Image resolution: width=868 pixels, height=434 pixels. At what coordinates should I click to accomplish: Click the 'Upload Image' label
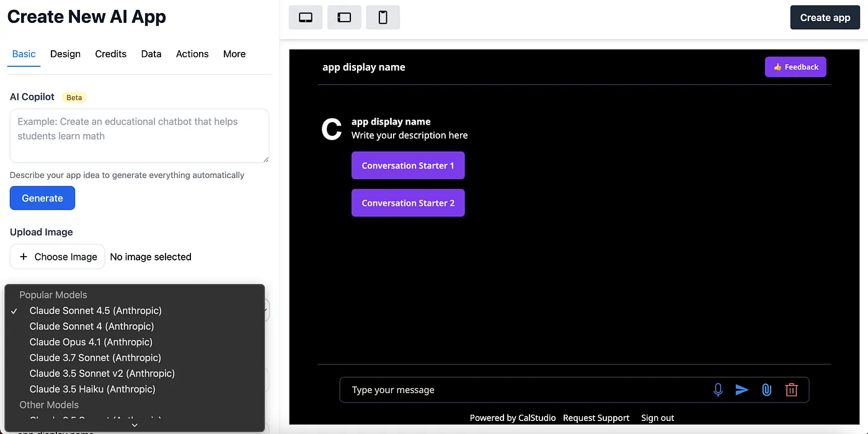(42, 232)
